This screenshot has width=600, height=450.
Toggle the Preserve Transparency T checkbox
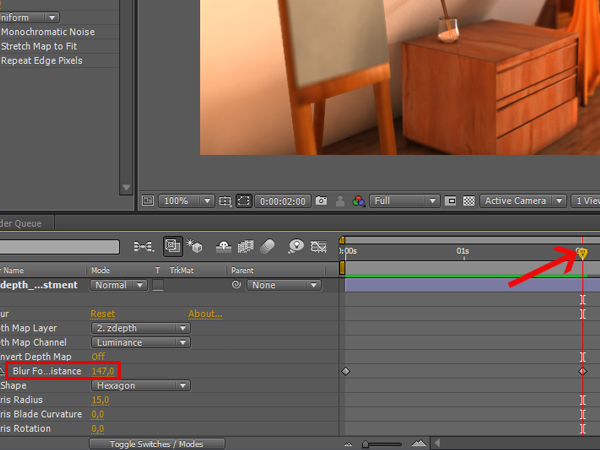point(157,286)
